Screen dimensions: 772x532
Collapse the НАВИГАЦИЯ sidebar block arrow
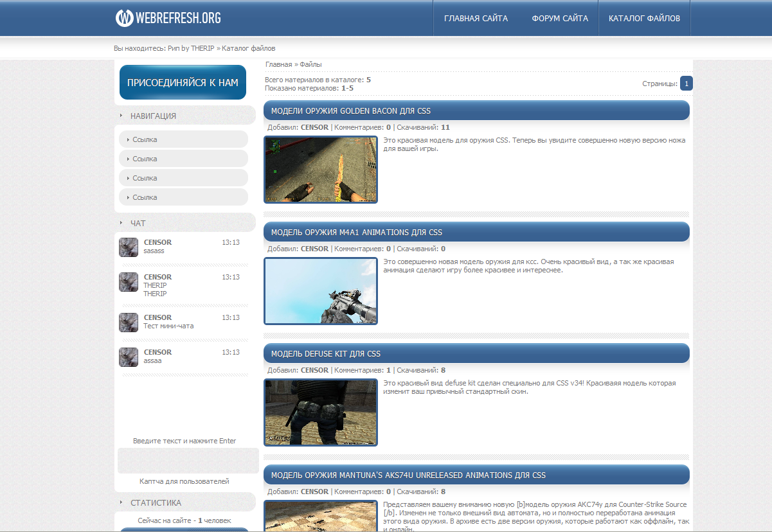tap(121, 116)
